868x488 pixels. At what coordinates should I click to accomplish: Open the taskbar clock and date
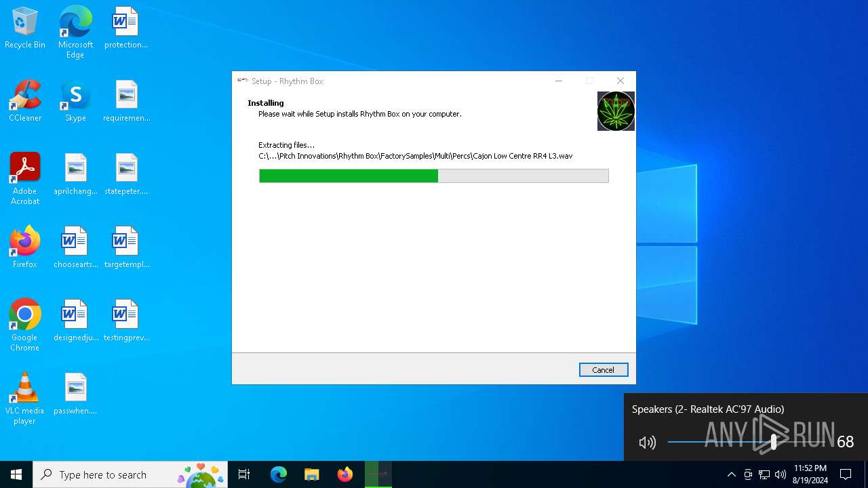[810, 474]
